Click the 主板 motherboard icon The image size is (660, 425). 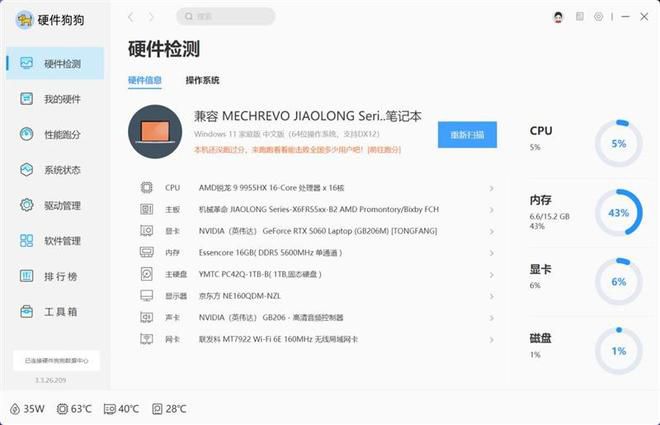[146, 209]
